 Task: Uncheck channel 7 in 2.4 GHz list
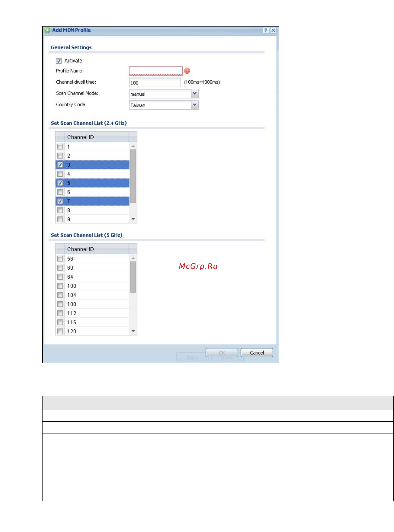[60, 201]
